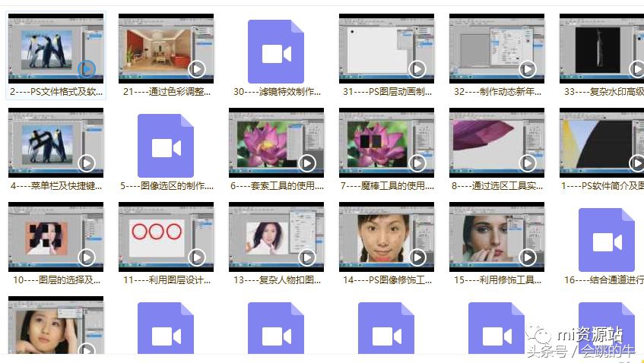Select the penguin thumbnail of 4----菜单栏及快捷键
Image resolution: width=644 pixels, height=363 pixels.
click(56, 143)
